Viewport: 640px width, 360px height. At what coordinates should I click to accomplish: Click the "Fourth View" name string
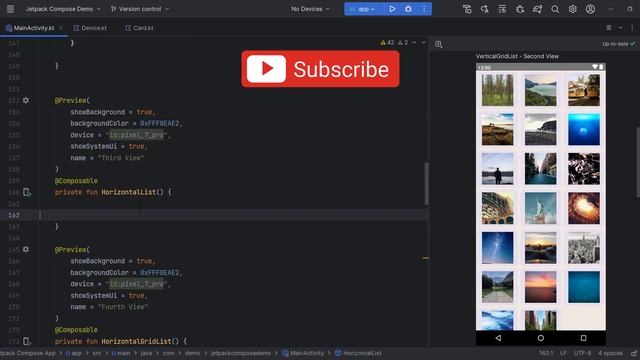coord(123,307)
